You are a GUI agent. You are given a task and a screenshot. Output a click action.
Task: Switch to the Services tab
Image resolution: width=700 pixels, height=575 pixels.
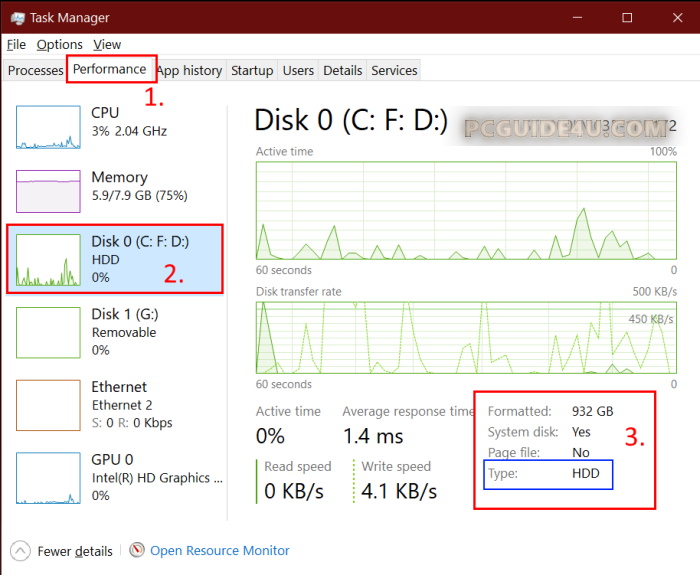pyautogui.click(x=394, y=70)
